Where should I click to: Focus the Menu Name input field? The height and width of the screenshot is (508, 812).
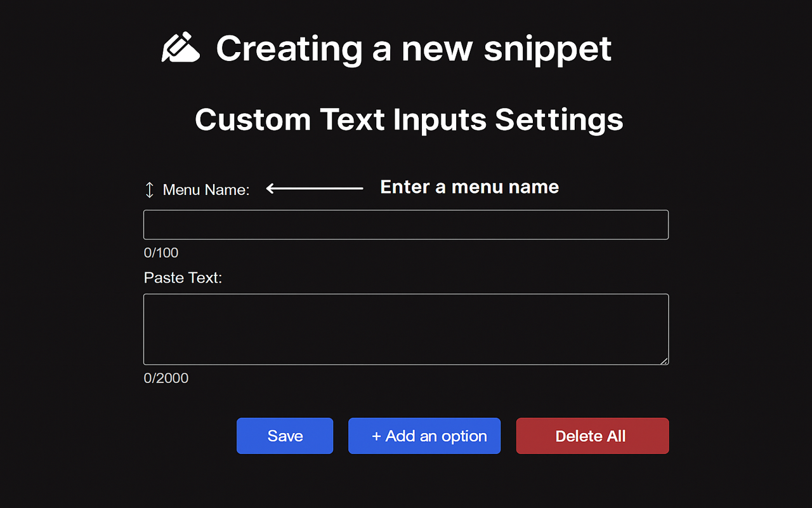[406, 225]
